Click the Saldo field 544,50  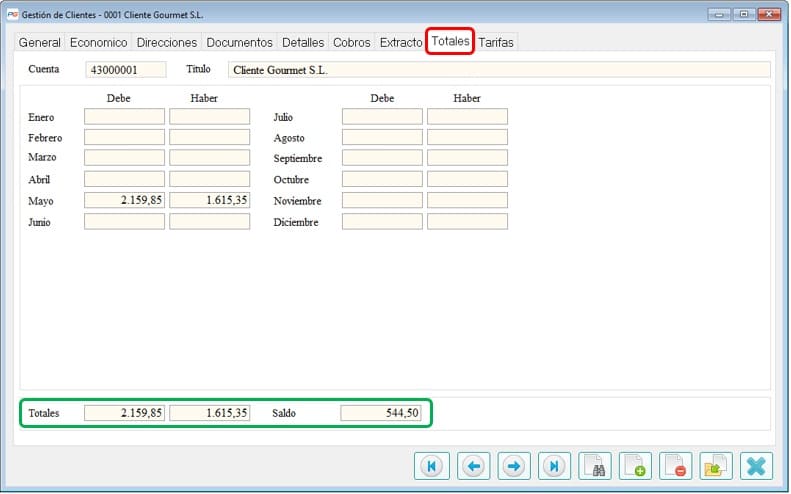(x=381, y=413)
